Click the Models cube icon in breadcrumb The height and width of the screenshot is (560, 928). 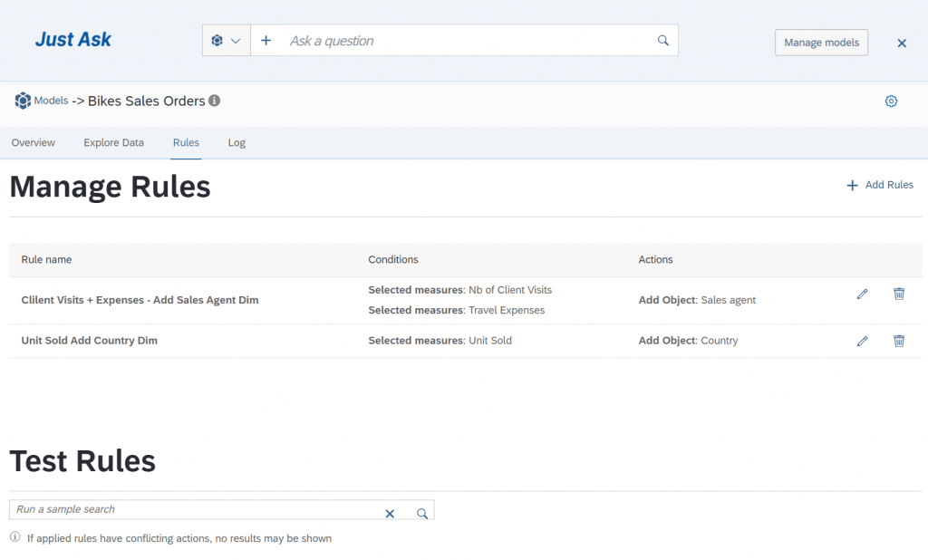(x=23, y=101)
